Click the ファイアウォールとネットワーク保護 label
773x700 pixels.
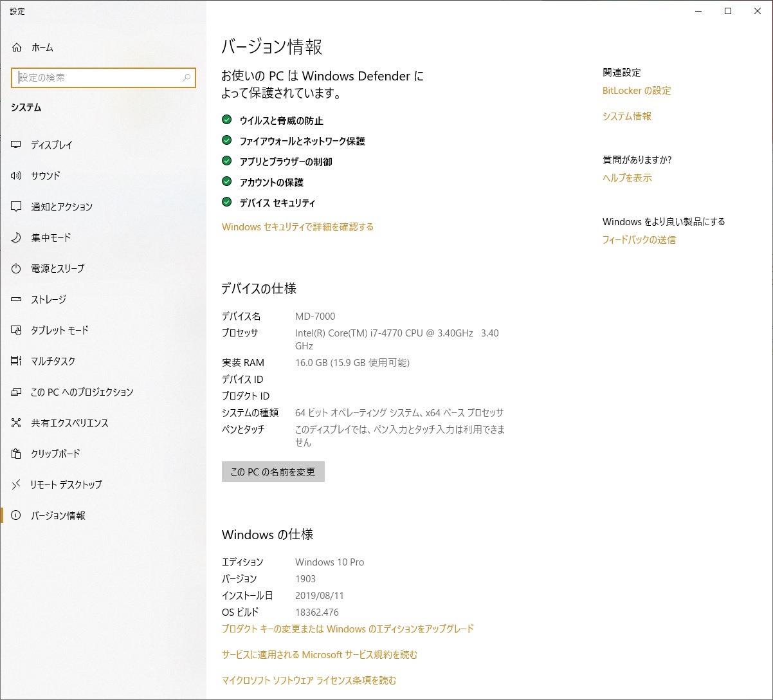(x=302, y=141)
